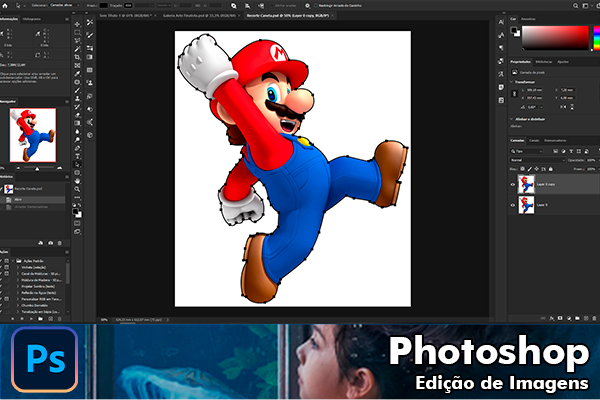This screenshot has height=400, width=600.
Task: Select the Hand tool
Action: [77, 181]
